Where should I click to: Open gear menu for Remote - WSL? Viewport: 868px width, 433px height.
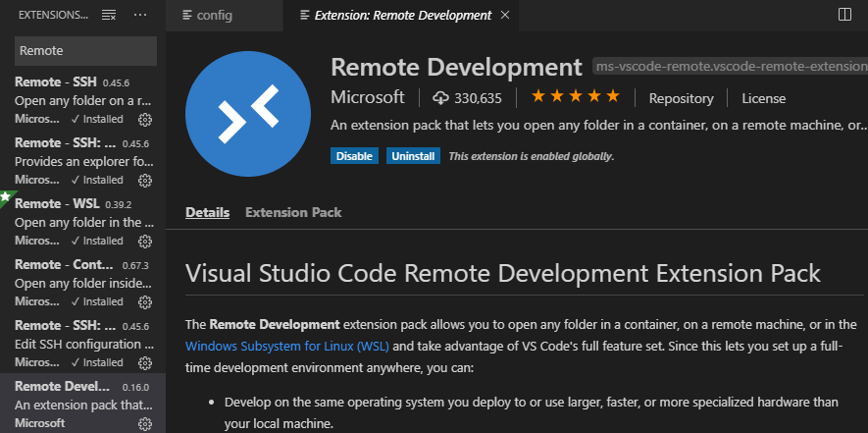pyautogui.click(x=145, y=242)
